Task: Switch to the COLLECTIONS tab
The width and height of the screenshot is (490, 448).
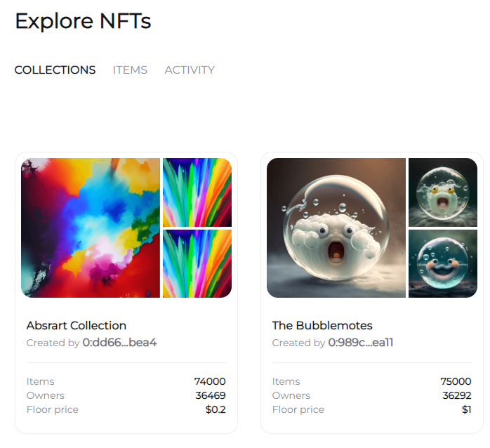Action: (55, 70)
